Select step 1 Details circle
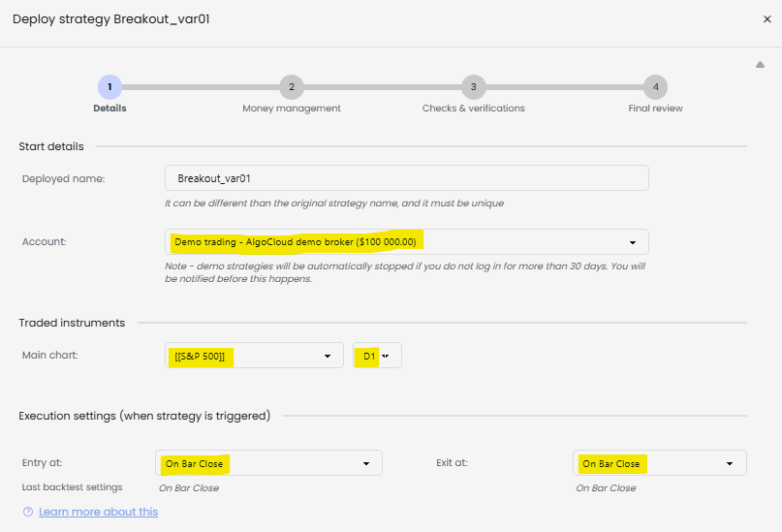 (x=109, y=87)
